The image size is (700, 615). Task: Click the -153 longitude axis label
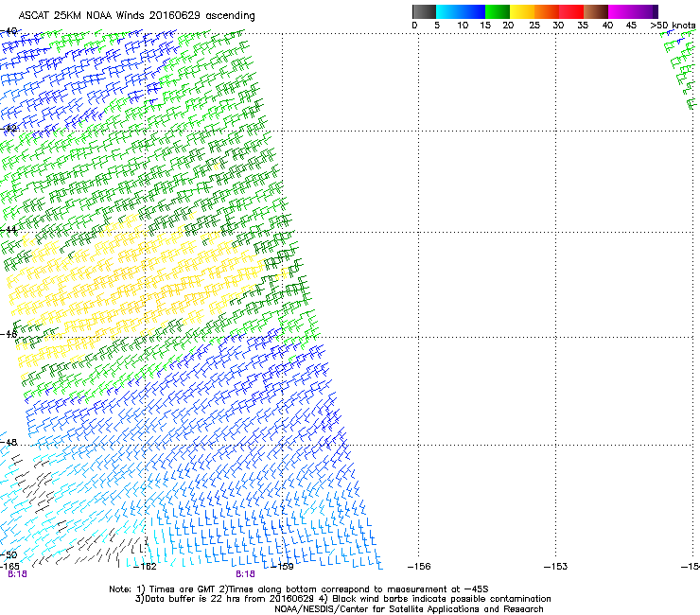pos(556,567)
